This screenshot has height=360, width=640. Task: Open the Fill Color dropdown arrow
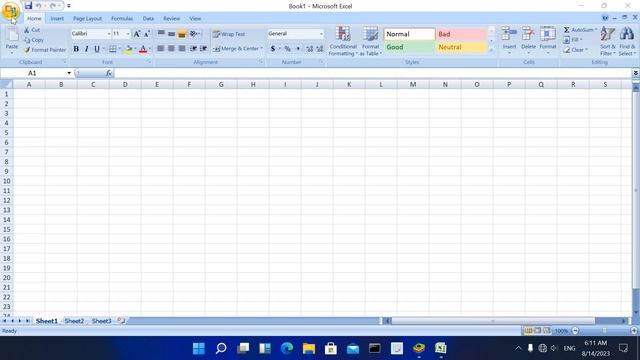135,49
